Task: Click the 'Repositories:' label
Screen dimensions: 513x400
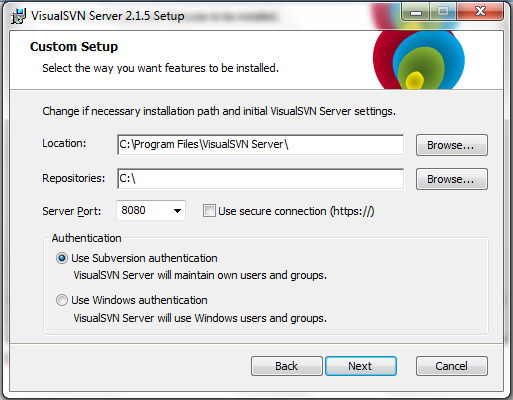Action: click(x=73, y=178)
